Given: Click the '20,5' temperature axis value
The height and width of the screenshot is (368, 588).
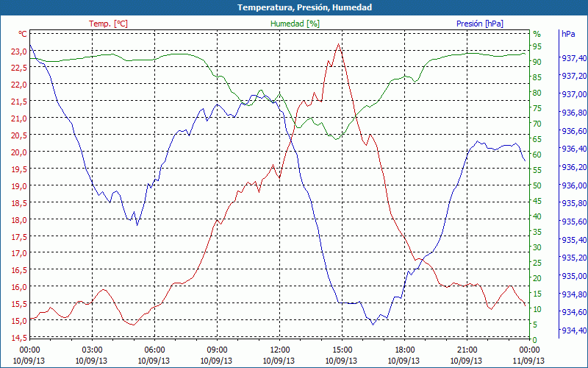Looking at the screenshot, I should coord(20,135).
